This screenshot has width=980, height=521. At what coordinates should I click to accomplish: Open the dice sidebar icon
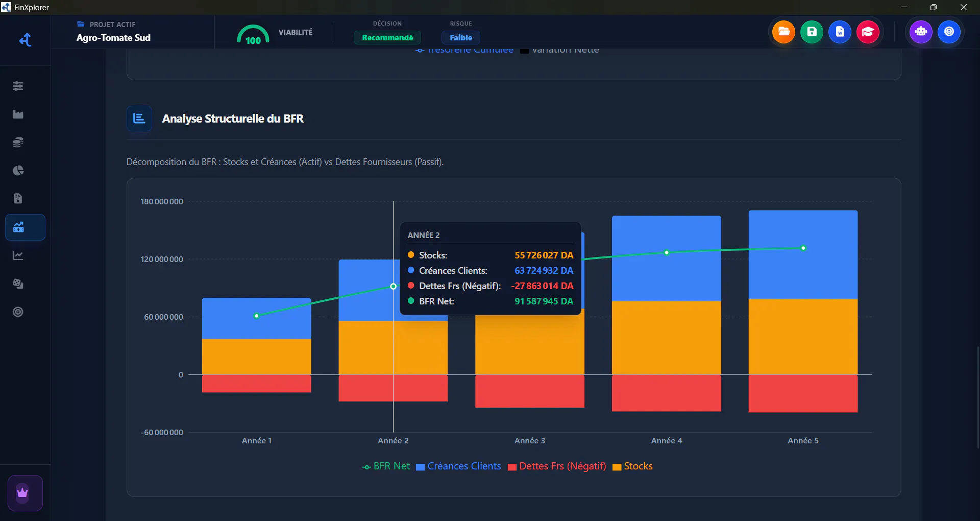click(18, 283)
